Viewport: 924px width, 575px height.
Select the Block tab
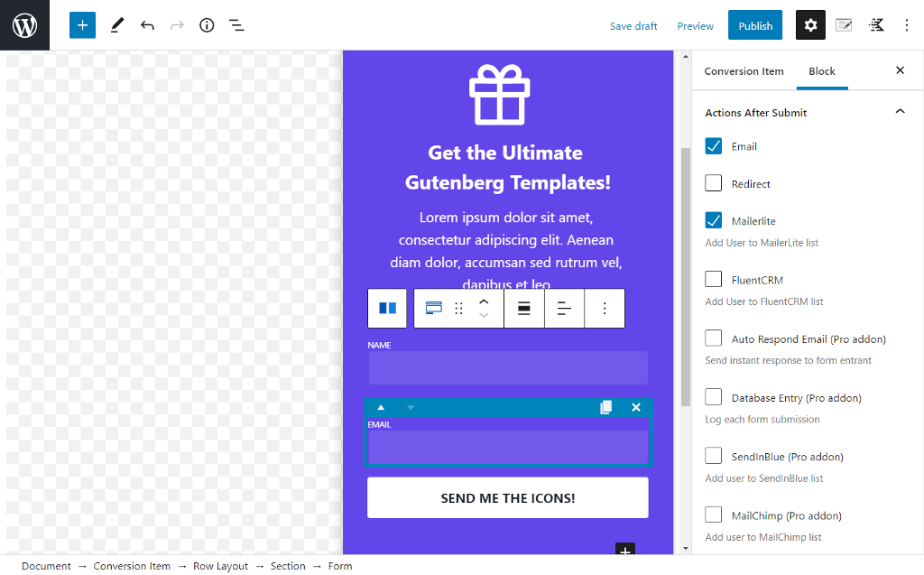(821, 71)
